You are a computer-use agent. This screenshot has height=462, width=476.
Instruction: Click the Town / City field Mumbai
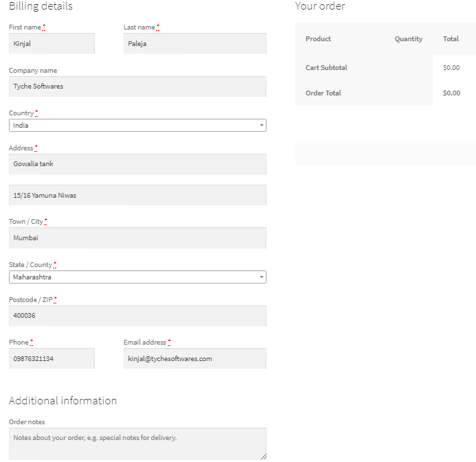(137, 238)
